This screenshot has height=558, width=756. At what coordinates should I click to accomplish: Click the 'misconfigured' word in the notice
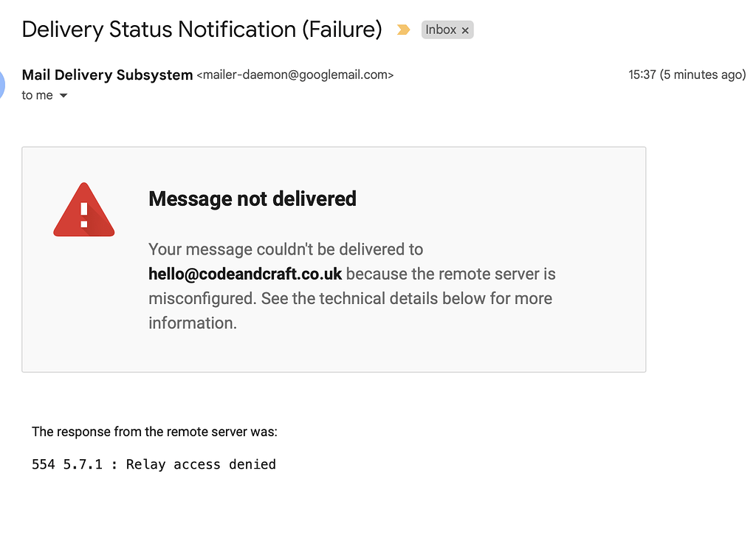click(x=193, y=299)
